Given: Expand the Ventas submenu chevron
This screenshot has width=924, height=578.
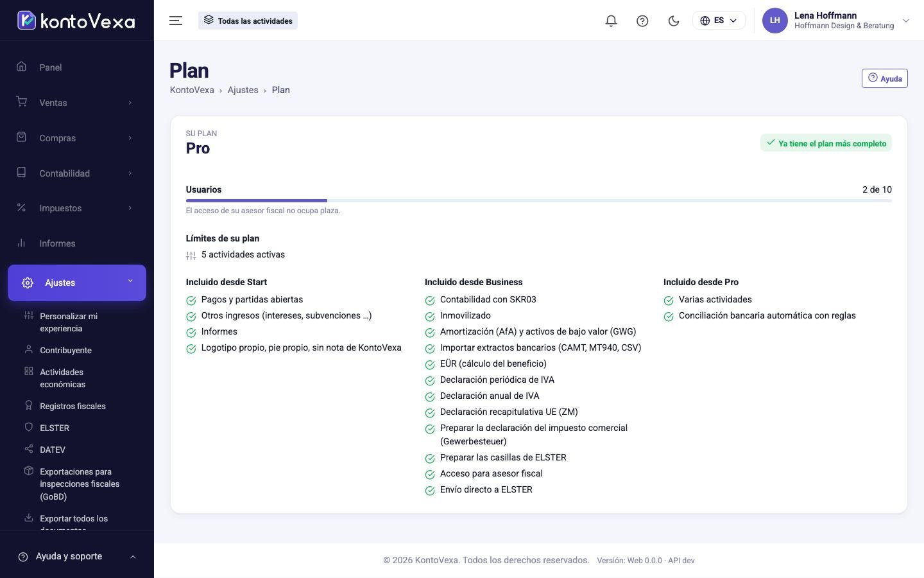Looking at the screenshot, I should (130, 103).
